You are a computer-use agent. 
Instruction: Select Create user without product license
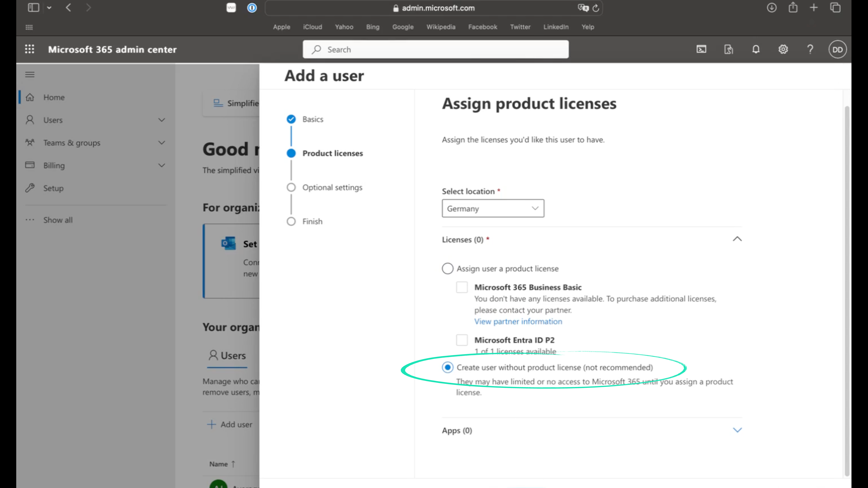click(x=447, y=367)
